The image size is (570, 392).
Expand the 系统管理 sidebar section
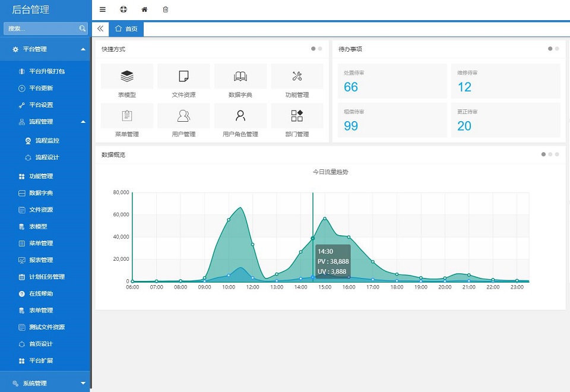pyautogui.click(x=83, y=384)
